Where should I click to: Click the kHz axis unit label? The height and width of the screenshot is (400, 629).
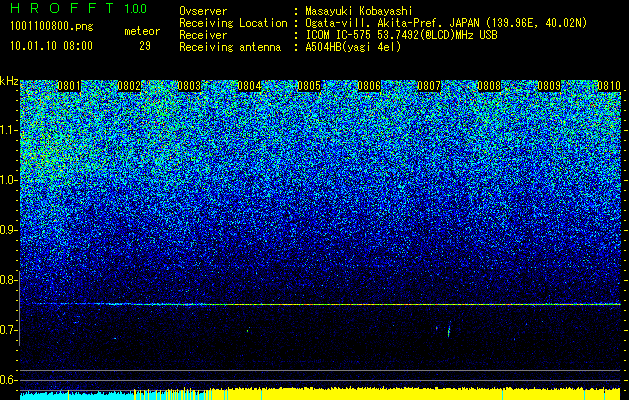tap(9, 81)
